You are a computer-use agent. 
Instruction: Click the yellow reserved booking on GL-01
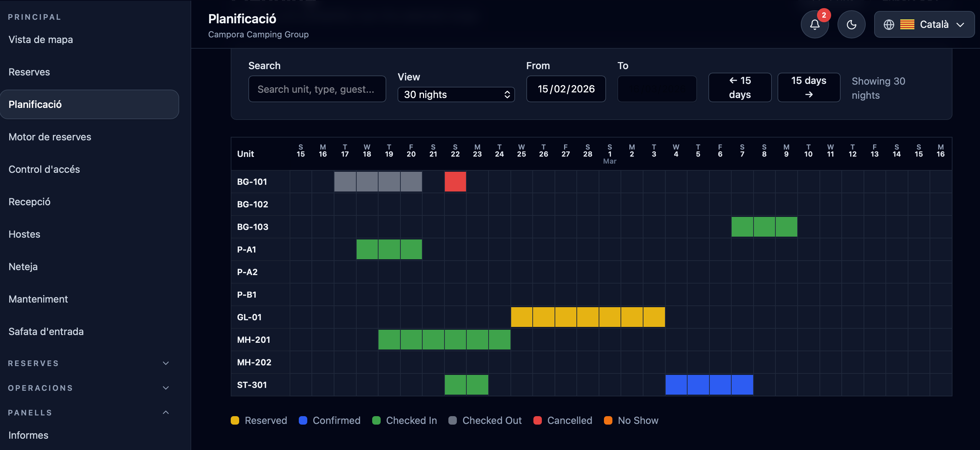point(587,317)
